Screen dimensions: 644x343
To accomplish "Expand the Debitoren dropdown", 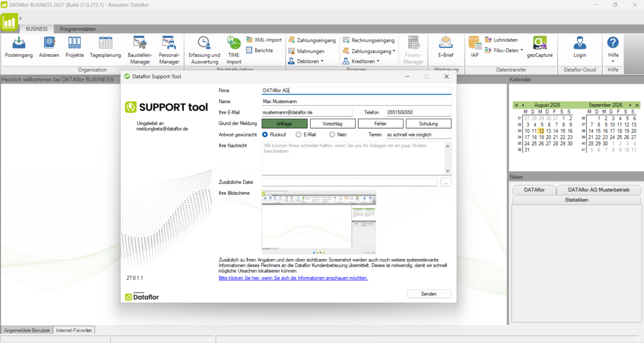I will pos(322,61).
